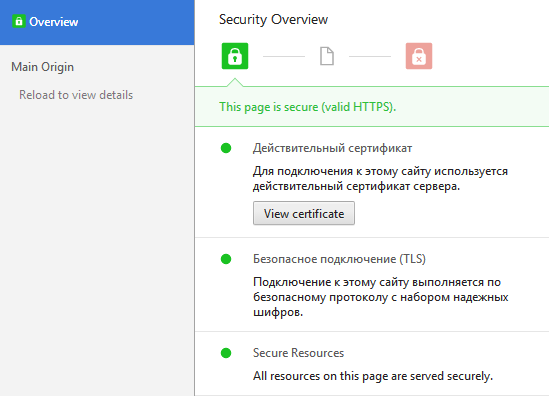The width and height of the screenshot is (549, 396).
Task: Click green dot next to Безопасное подключение
Action: pos(226,259)
